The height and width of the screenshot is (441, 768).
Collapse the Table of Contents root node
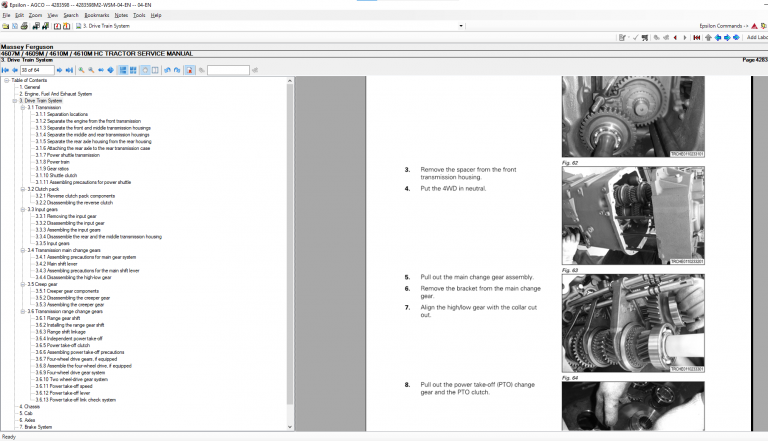[6, 80]
